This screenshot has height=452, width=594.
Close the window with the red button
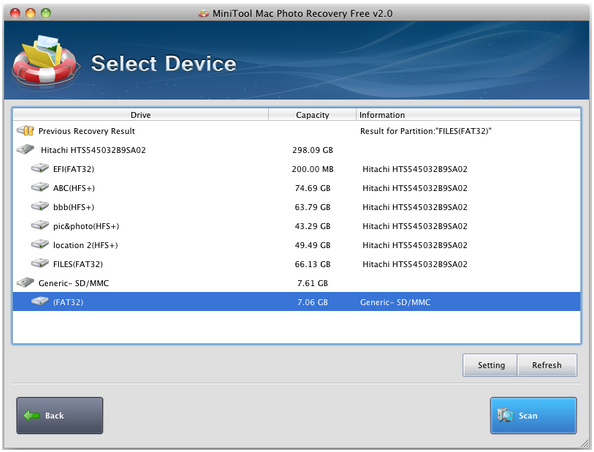pos(15,13)
